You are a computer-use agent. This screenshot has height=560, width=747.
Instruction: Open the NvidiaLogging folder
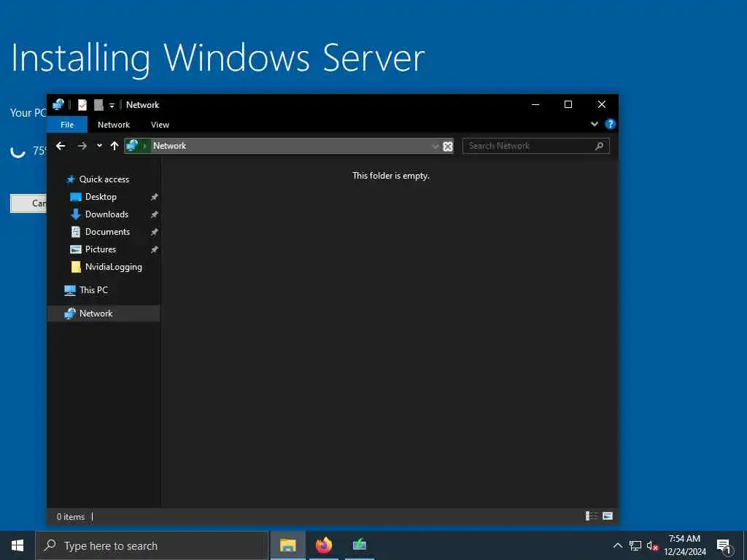tap(113, 267)
